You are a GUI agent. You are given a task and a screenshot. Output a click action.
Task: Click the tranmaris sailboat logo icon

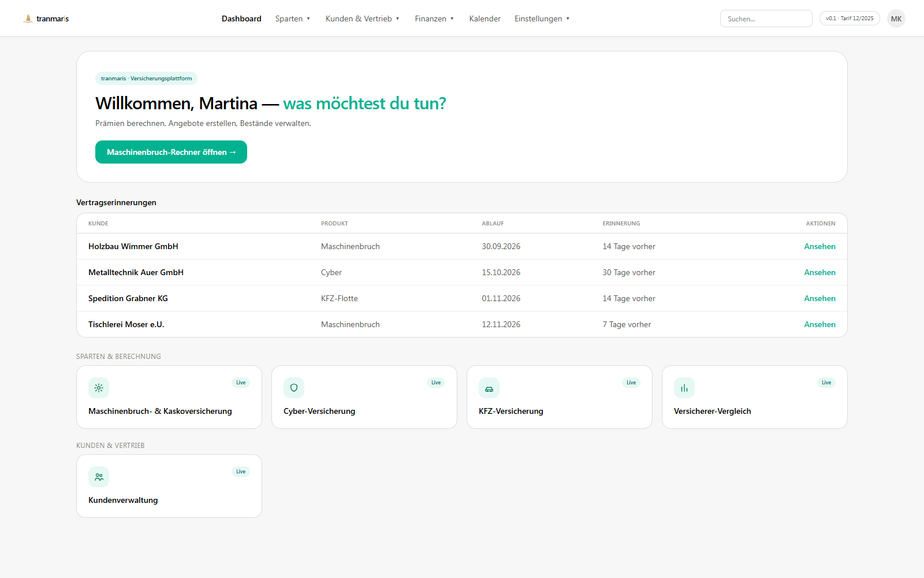tap(28, 18)
